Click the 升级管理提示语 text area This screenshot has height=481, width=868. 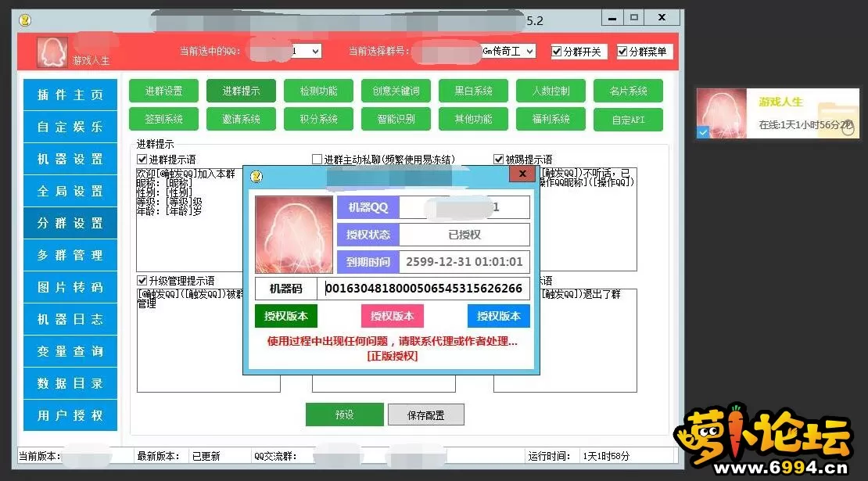(189, 340)
